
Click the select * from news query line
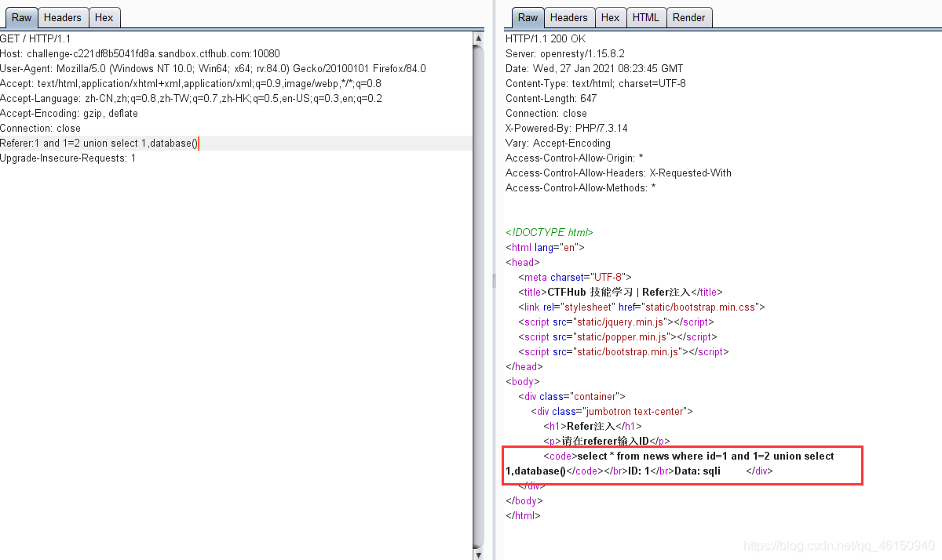[x=689, y=456]
